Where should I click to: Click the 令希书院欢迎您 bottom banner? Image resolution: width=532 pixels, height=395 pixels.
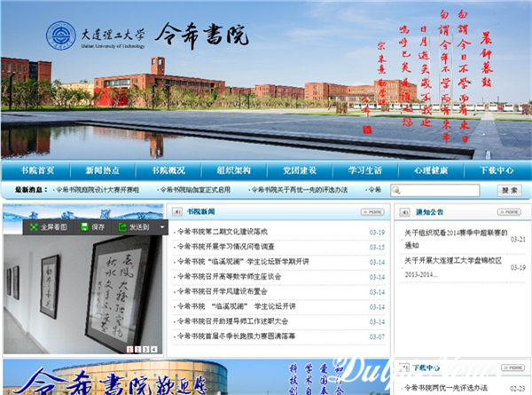tap(196, 377)
